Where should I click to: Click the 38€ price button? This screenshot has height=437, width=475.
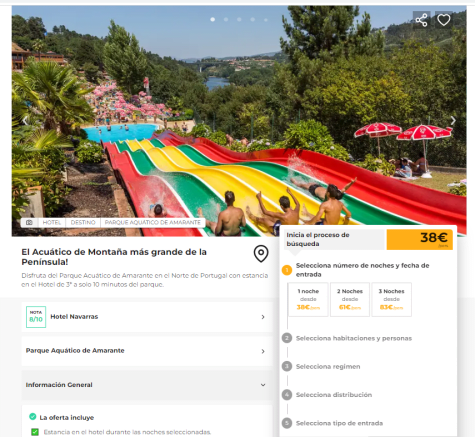[x=420, y=239]
